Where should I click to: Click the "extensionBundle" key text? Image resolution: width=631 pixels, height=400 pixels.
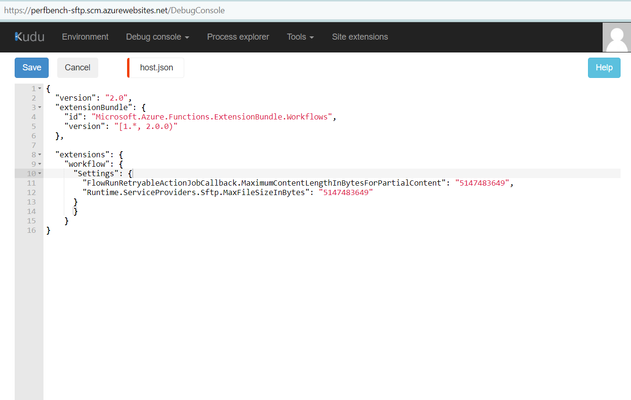coord(93,107)
